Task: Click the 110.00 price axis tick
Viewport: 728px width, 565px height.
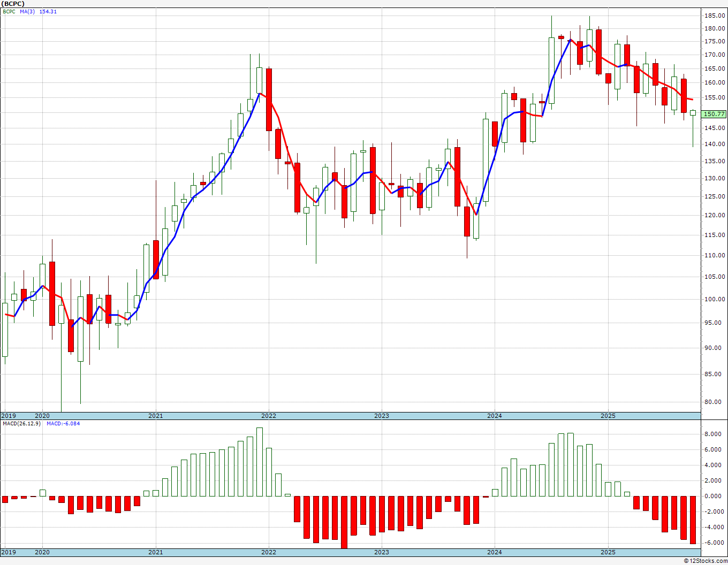Action: pos(715,255)
